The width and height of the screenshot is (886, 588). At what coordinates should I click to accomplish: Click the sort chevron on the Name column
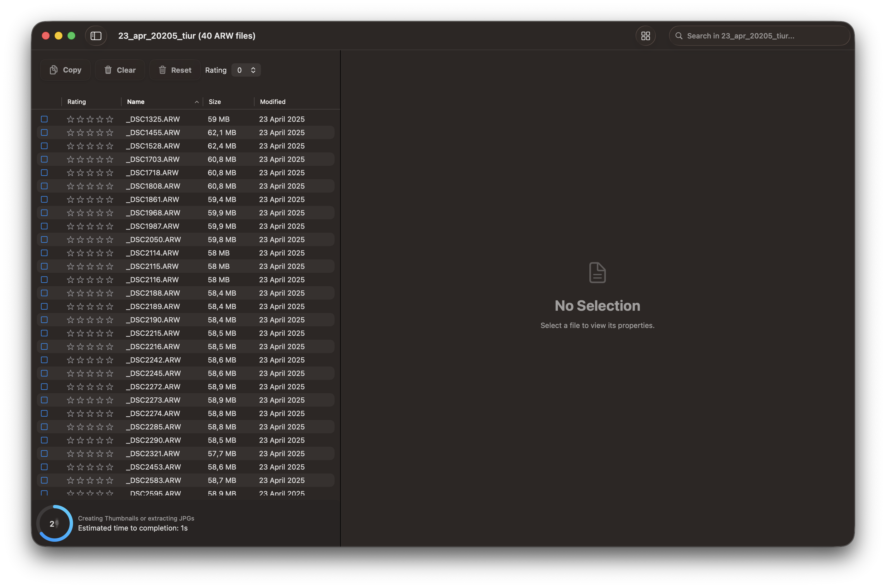[x=197, y=102]
